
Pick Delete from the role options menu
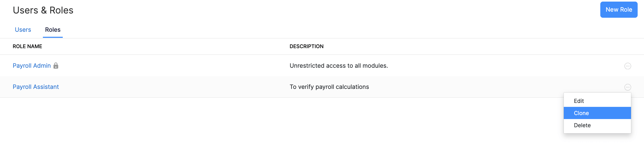[x=582, y=125]
